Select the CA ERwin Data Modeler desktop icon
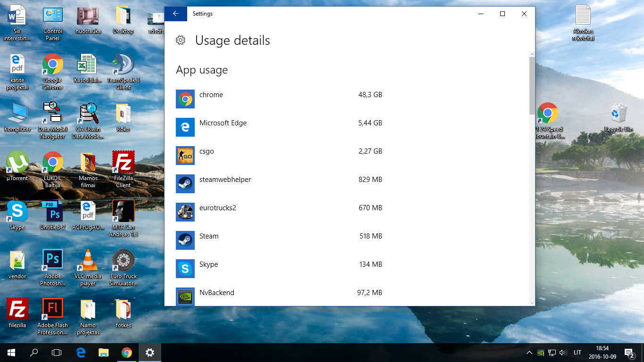Image resolution: width=644 pixels, height=362 pixels. [x=88, y=121]
